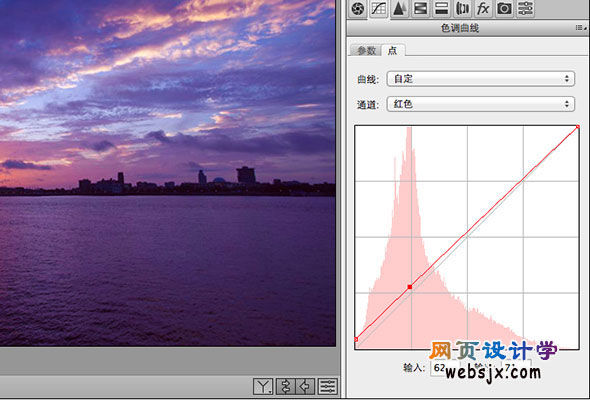Swap before and after settings icon
The image size is (590, 400).
click(x=285, y=386)
